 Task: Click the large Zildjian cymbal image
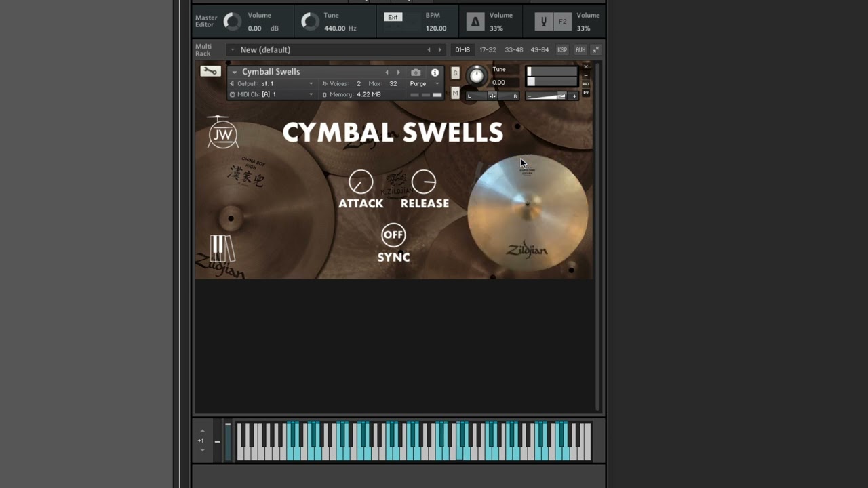click(x=528, y=213)
